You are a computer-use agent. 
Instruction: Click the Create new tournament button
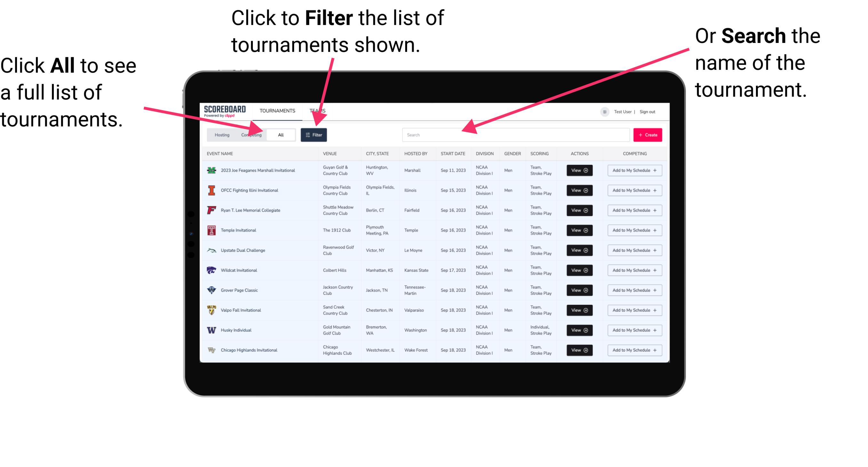(x=648, y=134)
